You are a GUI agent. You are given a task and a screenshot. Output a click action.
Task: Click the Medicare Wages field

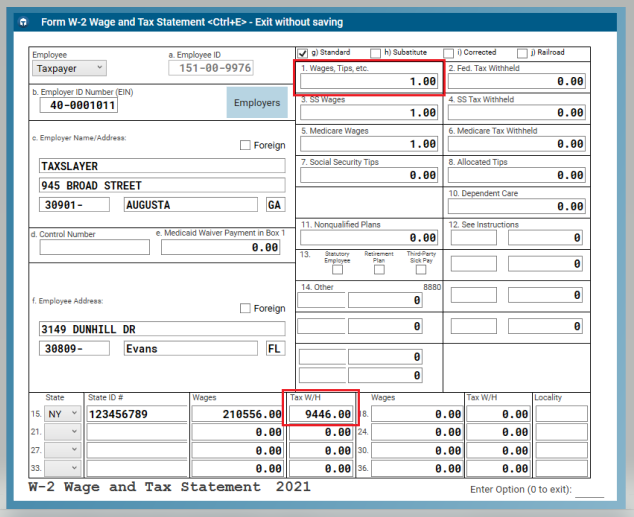click(x=369, y=143)
